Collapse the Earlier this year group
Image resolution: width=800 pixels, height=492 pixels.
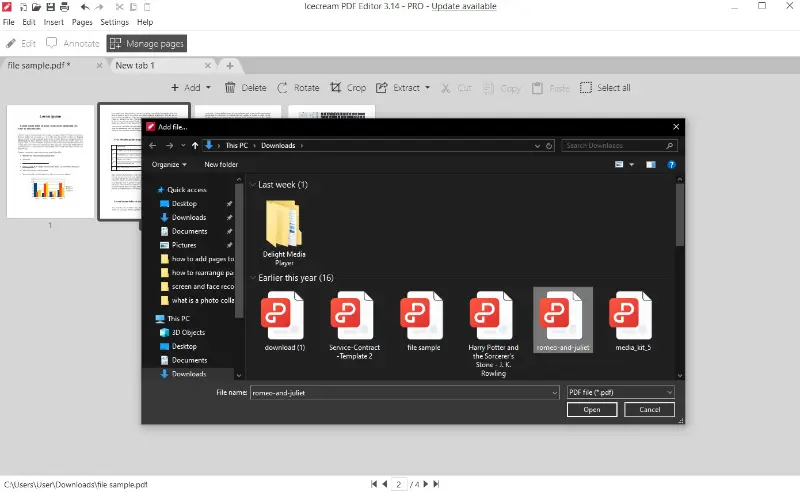tap(253, 278)
